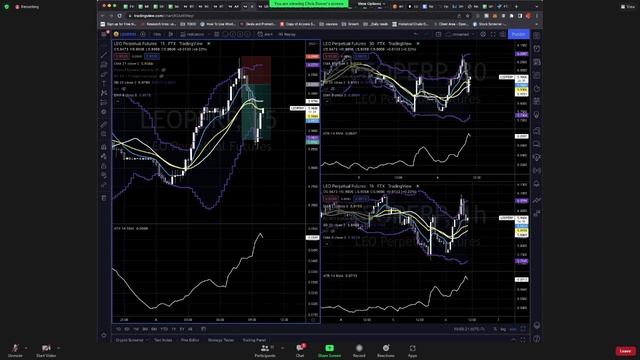Toggle log scale on price axis
Viewport: 640px width, 360px height.
coord(503,329)
